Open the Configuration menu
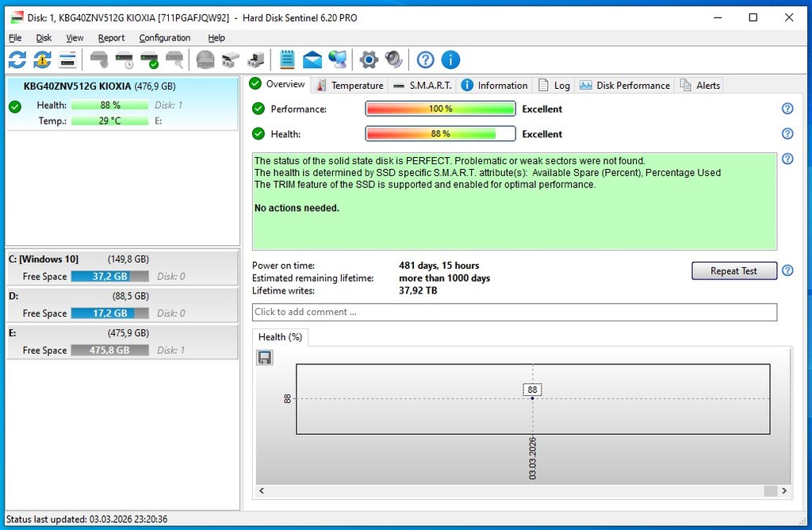The width and height of the screenshot is (812, 530). click(164, 37)
